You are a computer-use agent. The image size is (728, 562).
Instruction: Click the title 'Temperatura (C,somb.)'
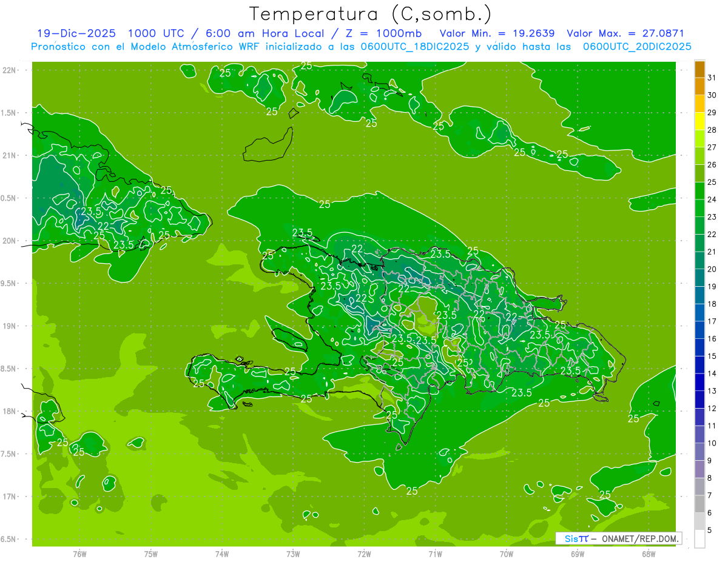pyautogui.click(x=370, y=14)
